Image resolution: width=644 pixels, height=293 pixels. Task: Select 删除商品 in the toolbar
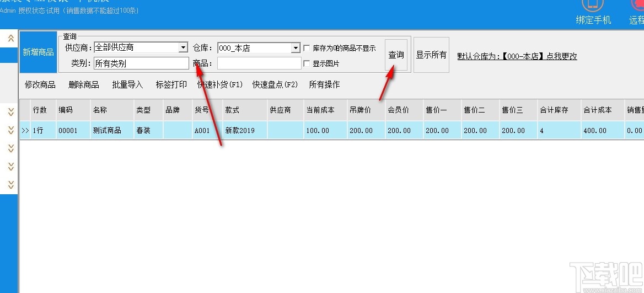point(84,84)
